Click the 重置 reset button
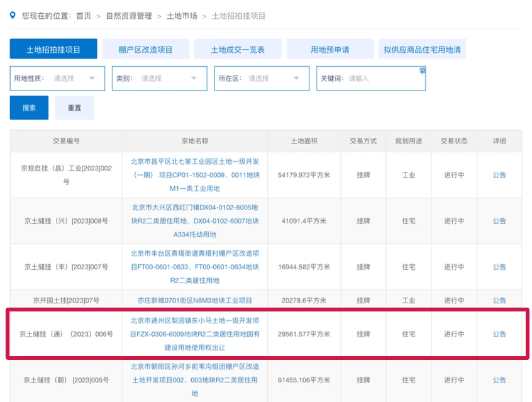 (x=74, y=108)
